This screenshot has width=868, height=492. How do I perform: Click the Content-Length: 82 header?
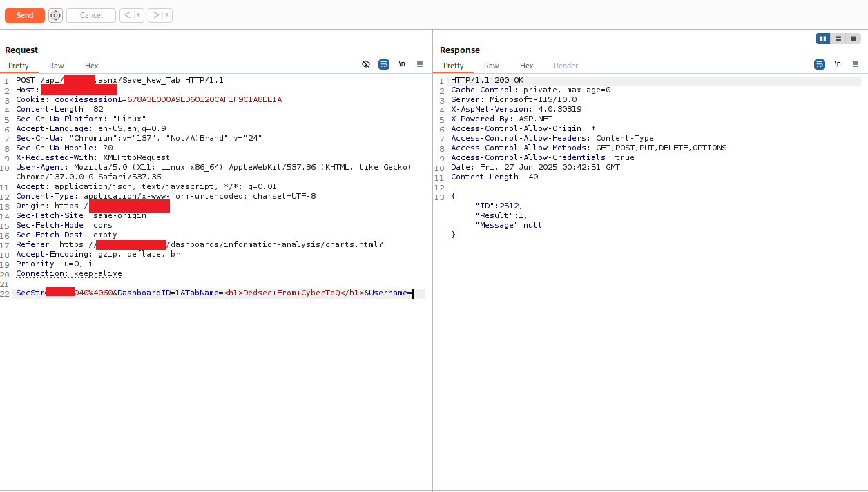point(60,109)
